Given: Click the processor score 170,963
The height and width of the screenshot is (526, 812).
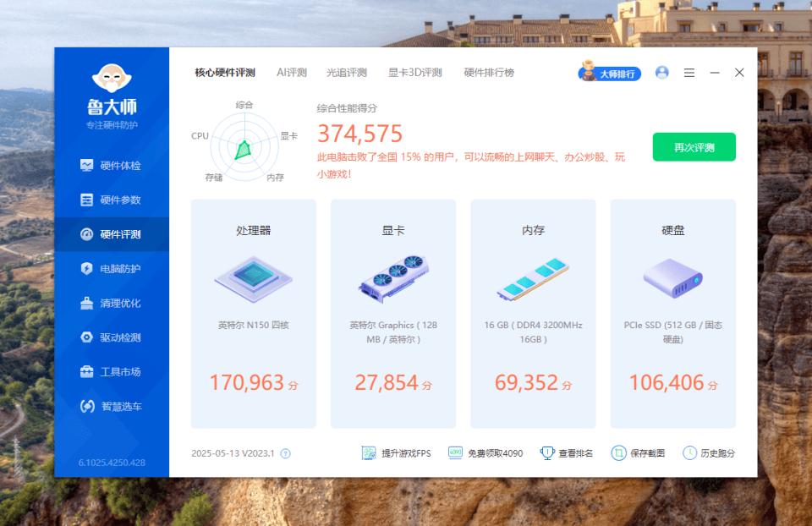Looking at the screenshot, I should click(x=247, y=382).
